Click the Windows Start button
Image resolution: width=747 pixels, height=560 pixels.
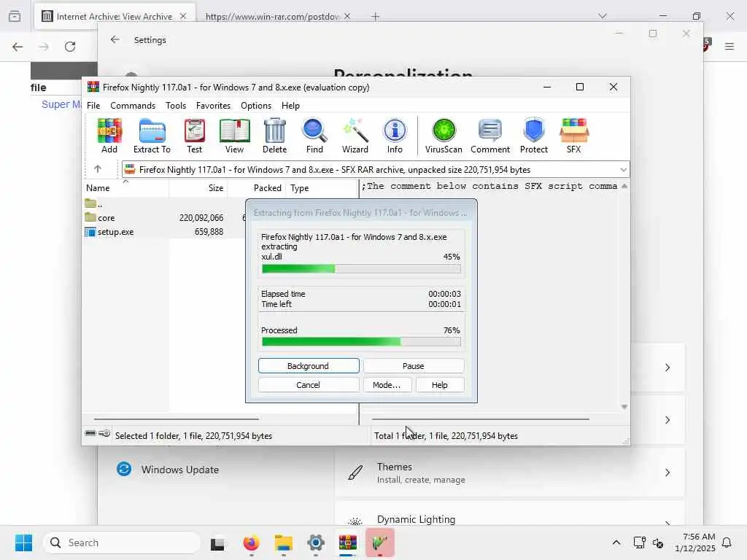coord(24,542)
